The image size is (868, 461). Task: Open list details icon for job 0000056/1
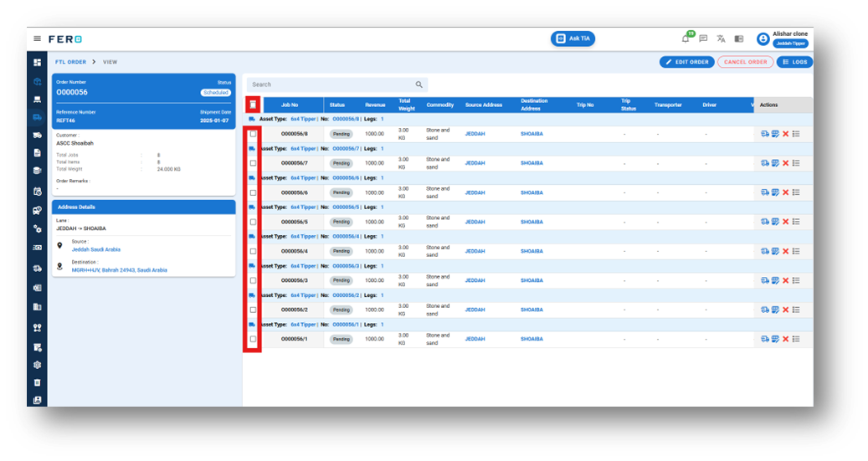(x=796, y=339)
